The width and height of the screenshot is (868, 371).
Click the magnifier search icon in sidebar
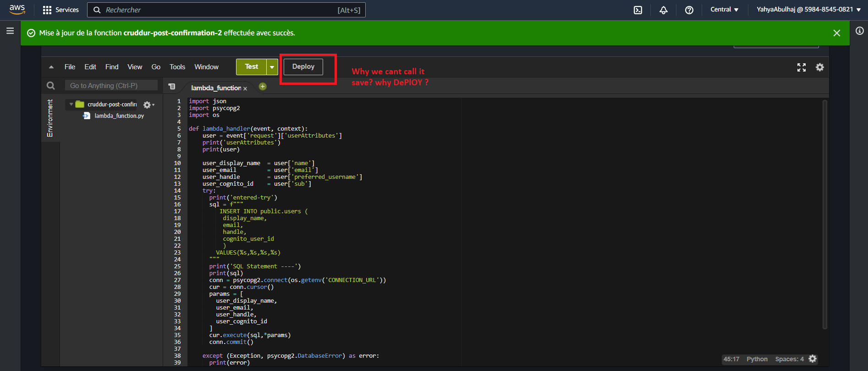point(51,86)
